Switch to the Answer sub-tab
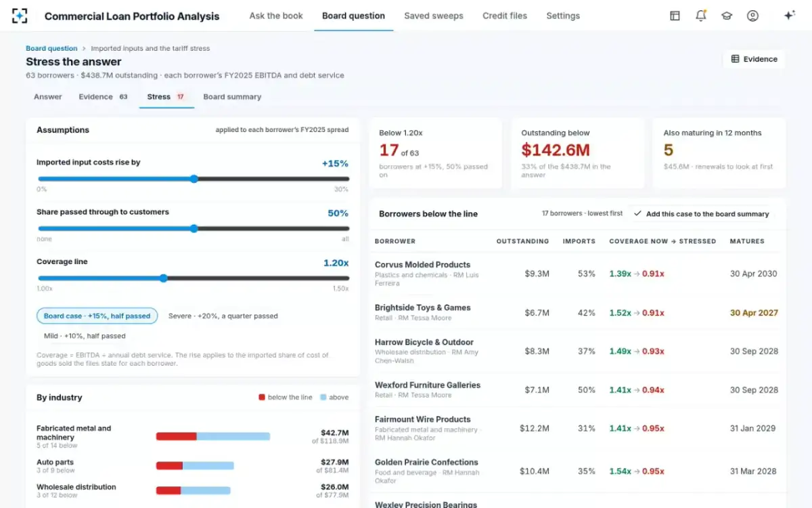The height and width of the screenshot is (508, 812). tap(48, 97)
